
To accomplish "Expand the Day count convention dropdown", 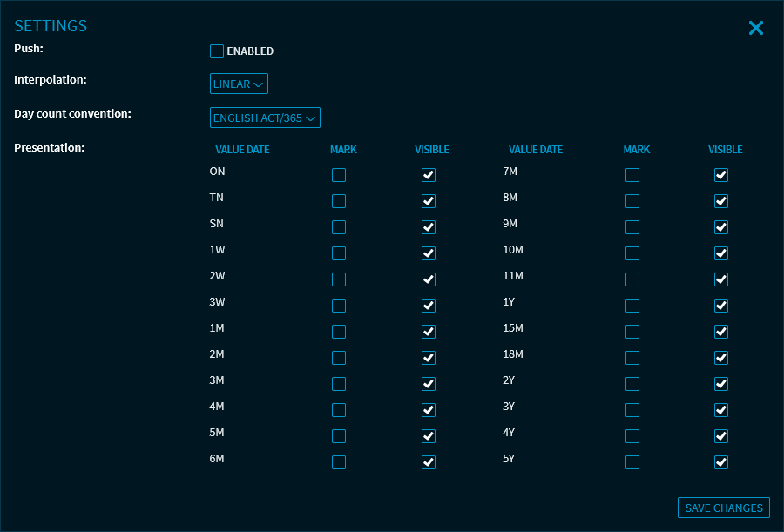I will 265,118.
